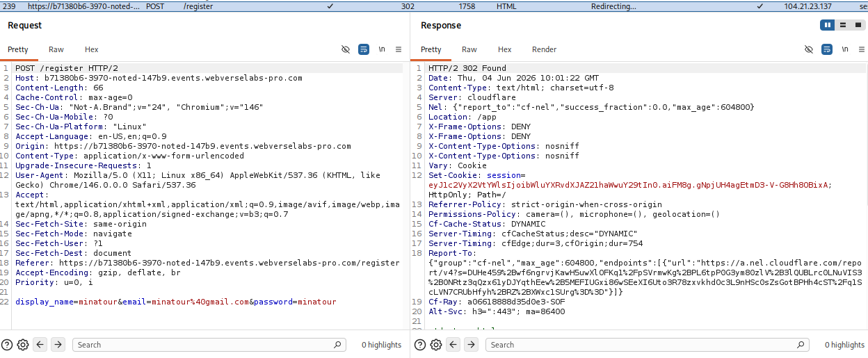This screenshot has width=868, height=358.
Task: Click 'Content-Length: 66' in request
Action: point(59,88)
